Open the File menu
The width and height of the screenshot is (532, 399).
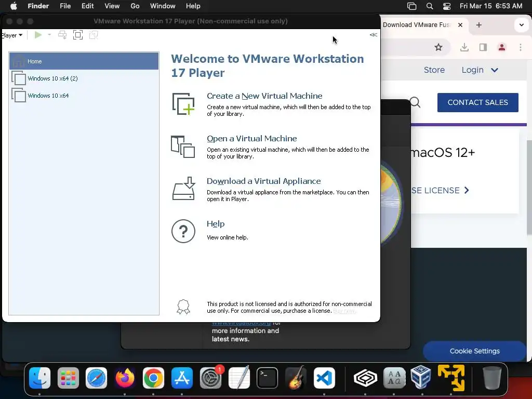coord(65,6)
